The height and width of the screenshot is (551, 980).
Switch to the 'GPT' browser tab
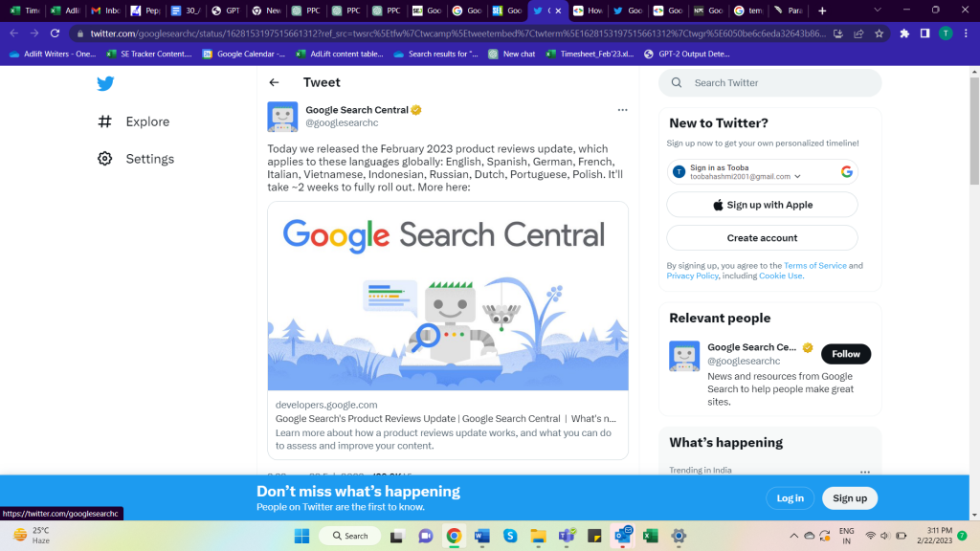226,11
